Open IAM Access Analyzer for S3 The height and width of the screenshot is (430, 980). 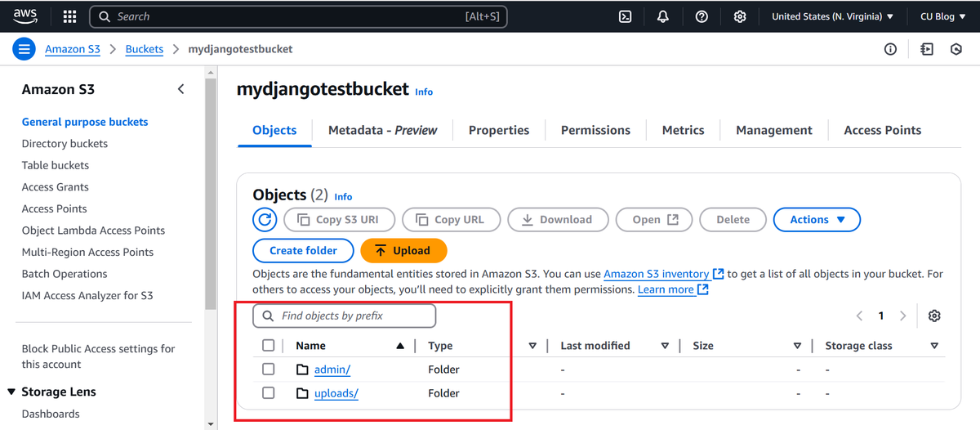(x=87, y=296)
